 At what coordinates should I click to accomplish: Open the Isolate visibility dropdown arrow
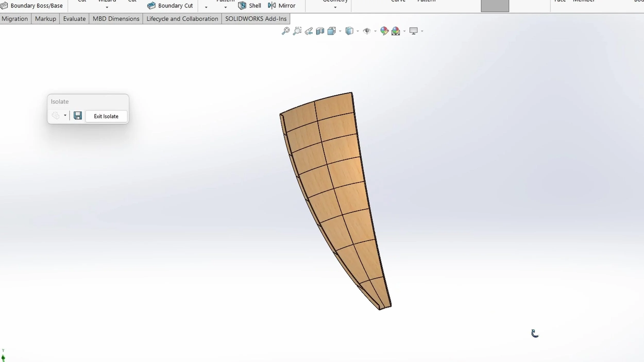tap(65, 115)
